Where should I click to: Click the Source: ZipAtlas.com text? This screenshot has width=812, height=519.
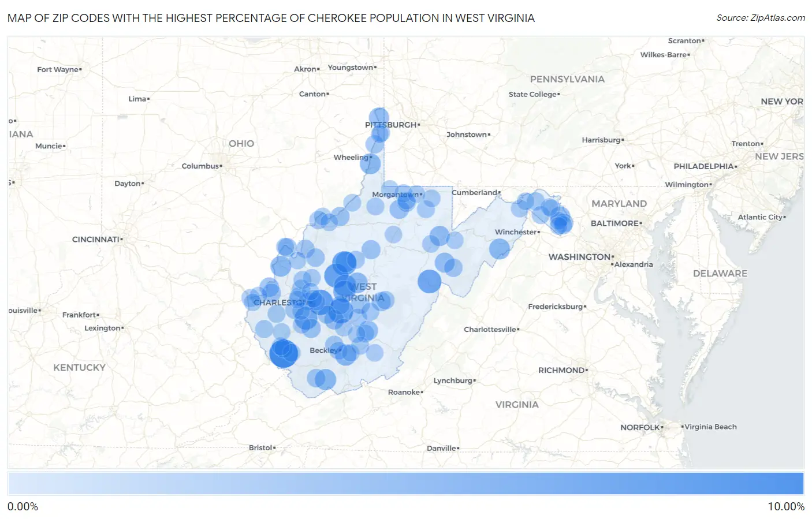[761, 18]
